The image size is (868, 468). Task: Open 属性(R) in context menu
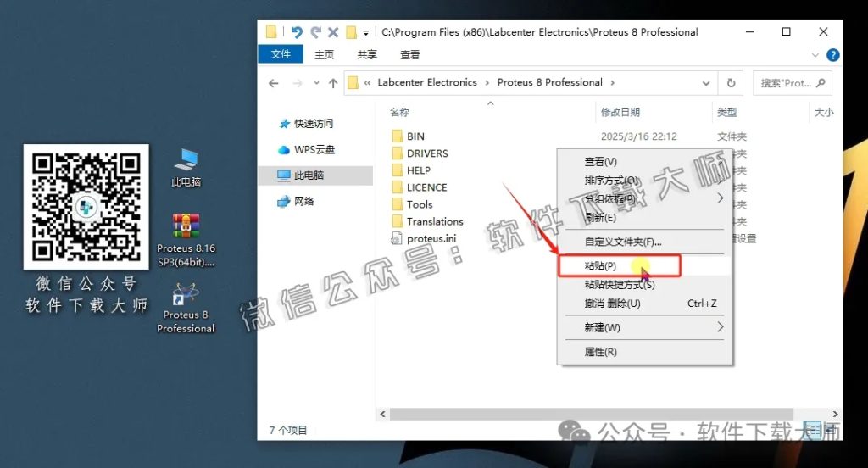tap(644, 352)
